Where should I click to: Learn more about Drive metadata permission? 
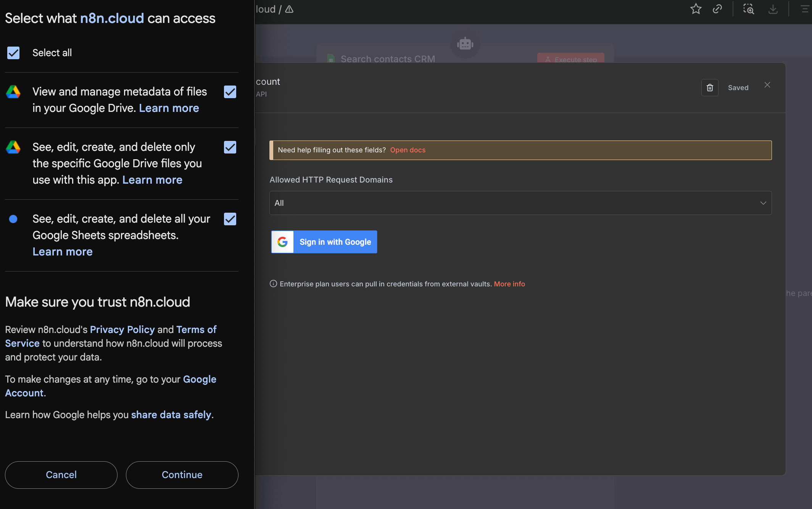click(x=169, y=108)
